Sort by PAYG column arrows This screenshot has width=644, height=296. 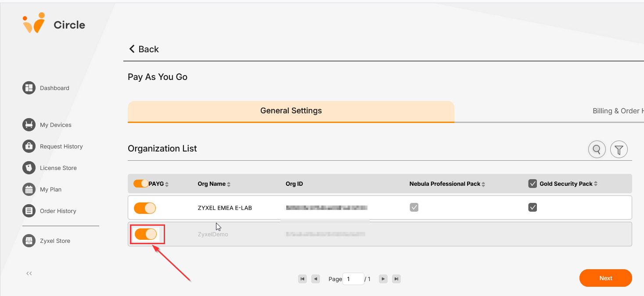(167, 184)
